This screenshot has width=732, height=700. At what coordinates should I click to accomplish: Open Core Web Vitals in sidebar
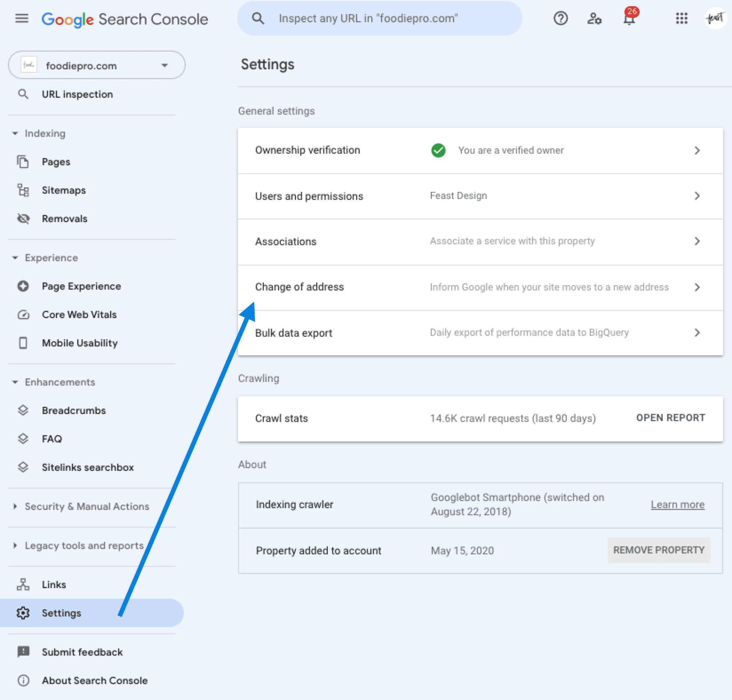click(79, 314)
